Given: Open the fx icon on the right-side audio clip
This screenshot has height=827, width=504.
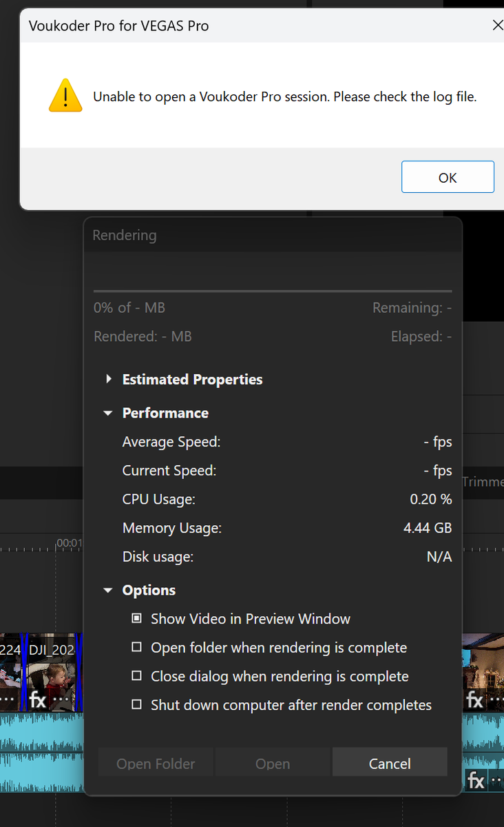Looking at the screenshot, I should (476, 780).
